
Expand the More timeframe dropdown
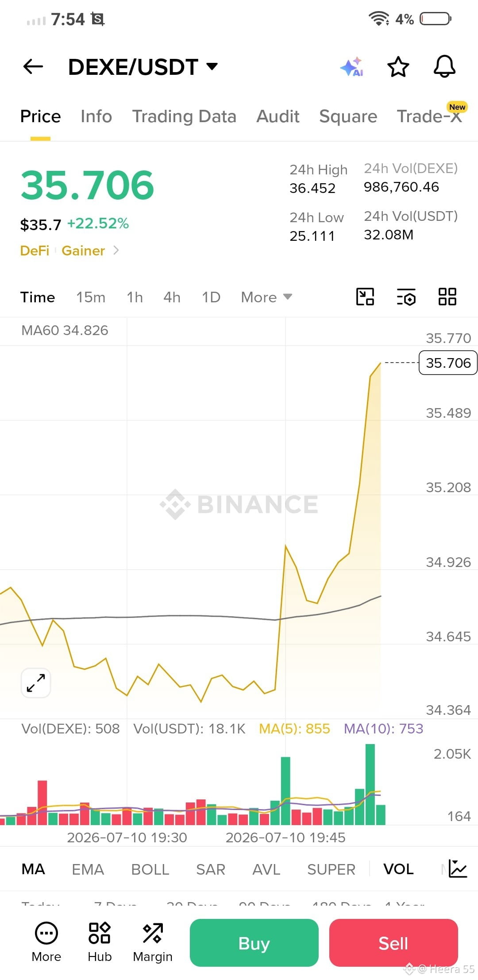(x=266, y=297)
